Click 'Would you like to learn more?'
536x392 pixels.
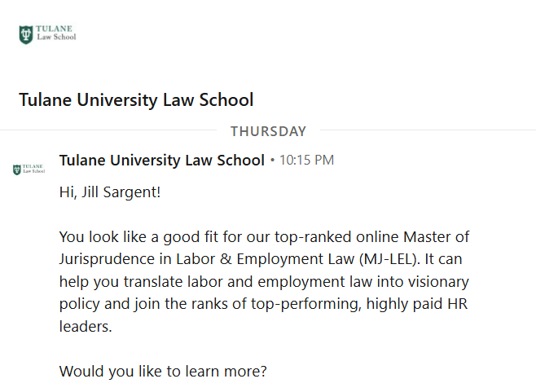coord(163,371)
